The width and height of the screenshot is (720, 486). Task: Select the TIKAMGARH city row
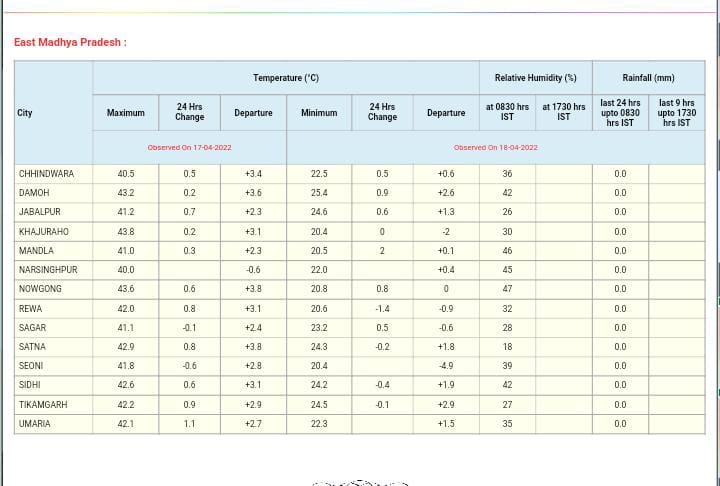(x=43, y=405)
